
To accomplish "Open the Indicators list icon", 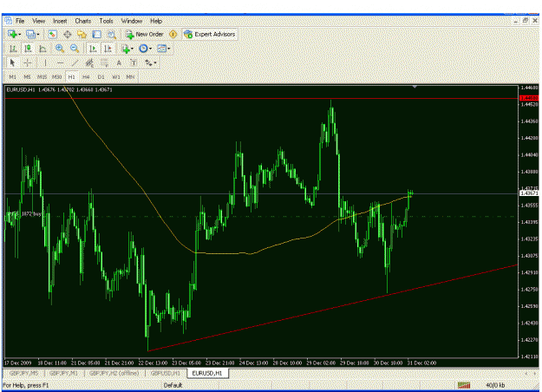I will pyautogui.click(x=126, y=49).
